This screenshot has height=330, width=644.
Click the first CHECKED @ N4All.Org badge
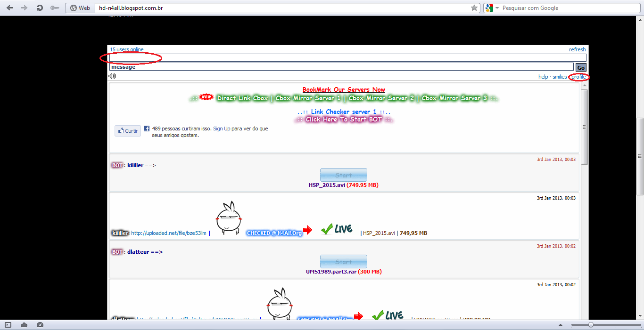click(x=274, y=233)
